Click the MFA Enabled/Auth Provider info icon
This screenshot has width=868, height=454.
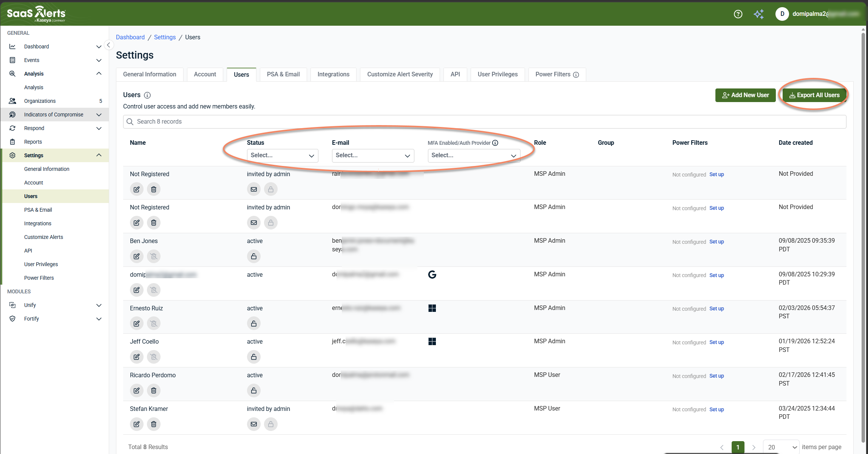495,143
